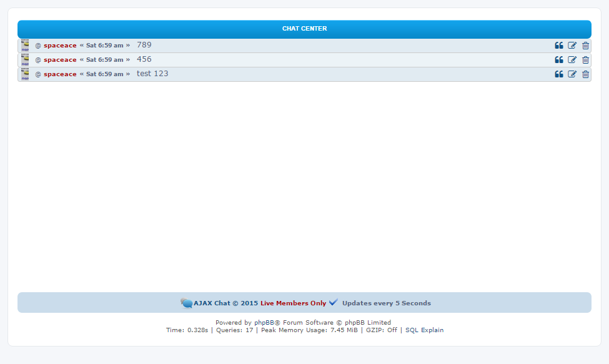This screenshot has width=609, height=364.
Task: Edit the "789" chat message
Action: pyautogui.click(x=572, y=46)
